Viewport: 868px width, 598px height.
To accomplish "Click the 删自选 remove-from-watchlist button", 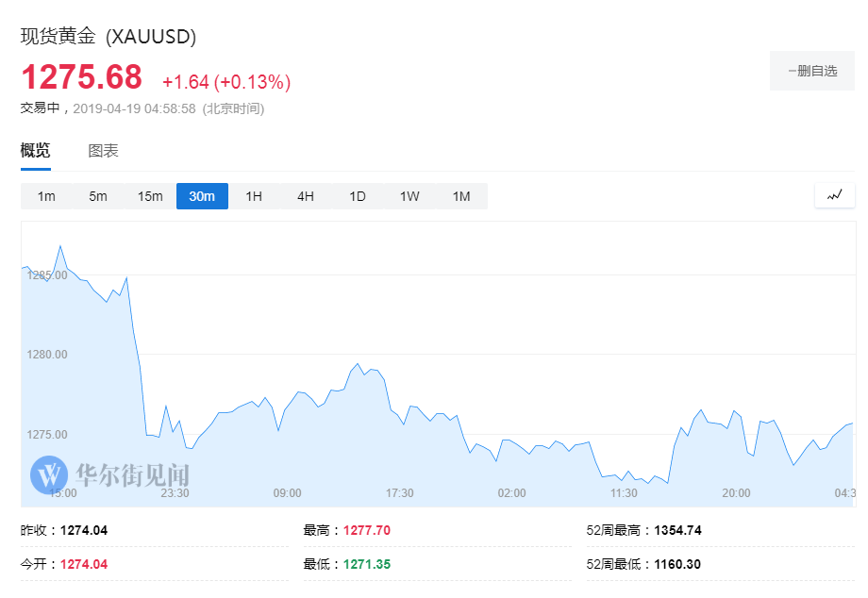I will click(x=811, y=71).
